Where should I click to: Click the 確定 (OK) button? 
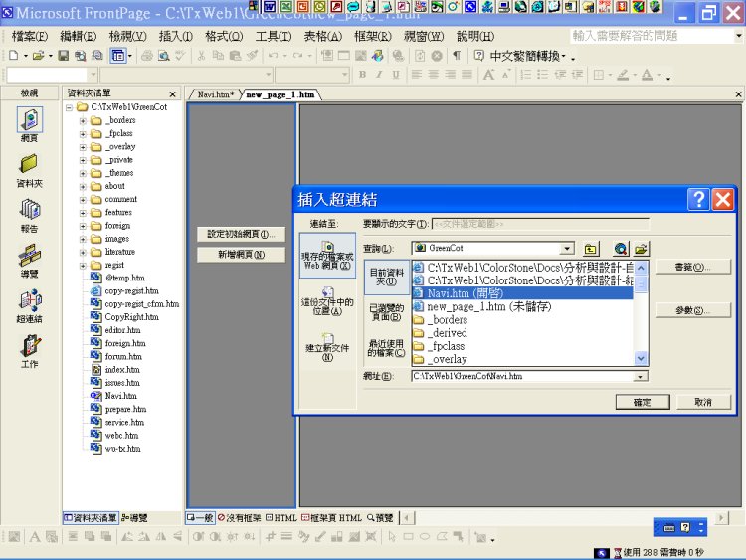pyautogui.click(x=642, y=402)
